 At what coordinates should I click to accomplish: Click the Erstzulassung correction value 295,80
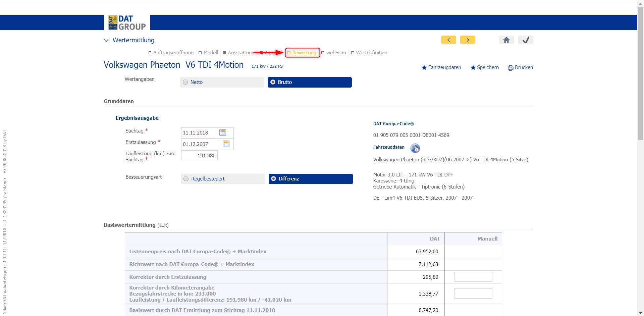point(430,277)
